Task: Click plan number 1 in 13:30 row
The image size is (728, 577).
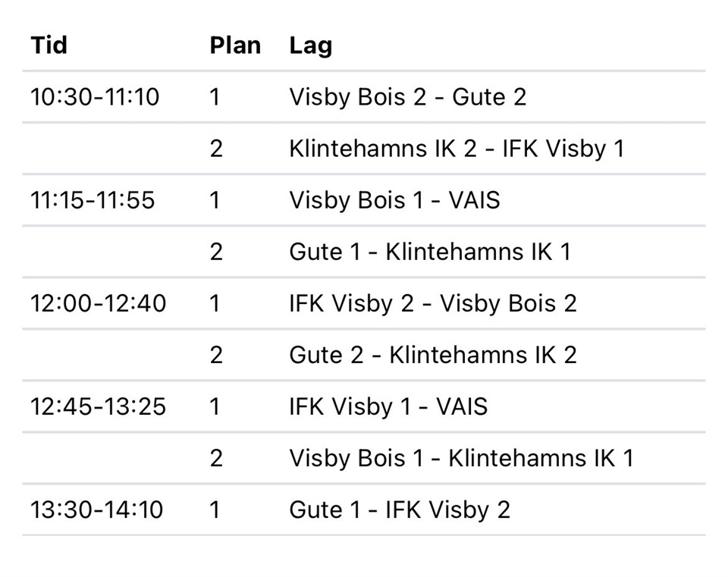Action: coord(215,510)
